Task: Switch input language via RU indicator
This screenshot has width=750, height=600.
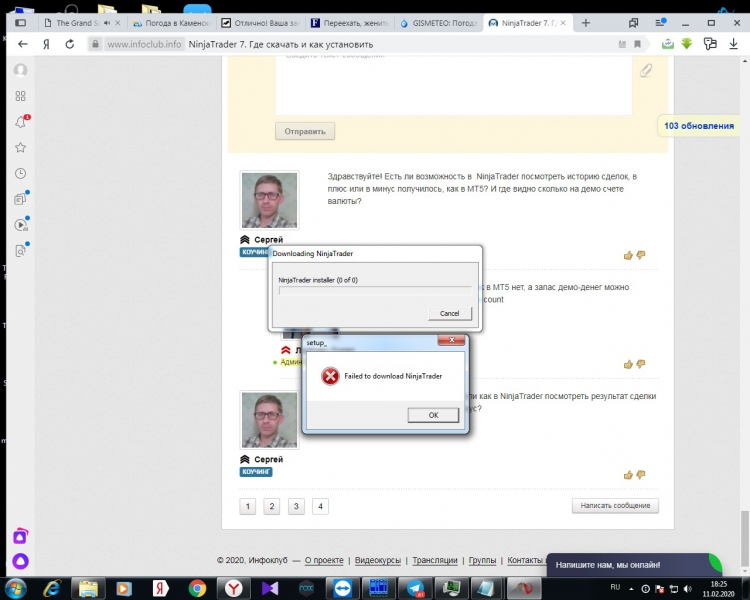Action: [615, 587]
